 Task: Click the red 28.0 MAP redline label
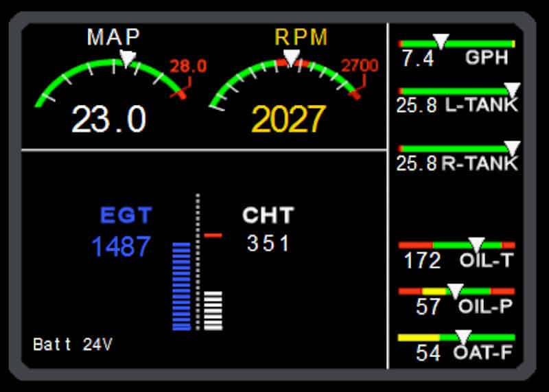tap(188, 67)
